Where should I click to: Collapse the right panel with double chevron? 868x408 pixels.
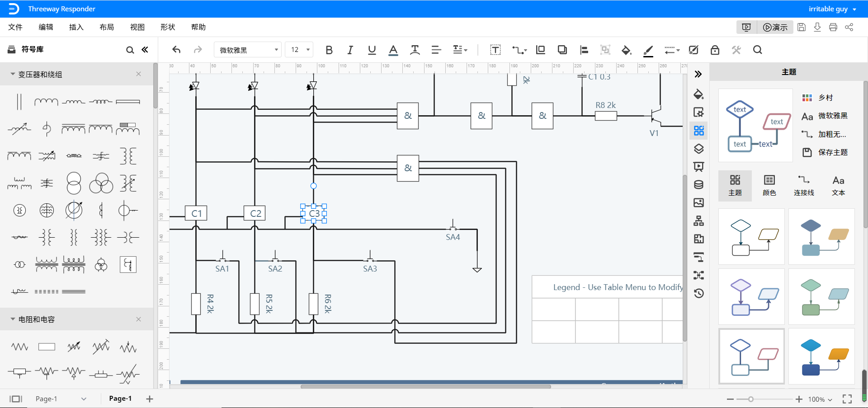pos(698,74)
